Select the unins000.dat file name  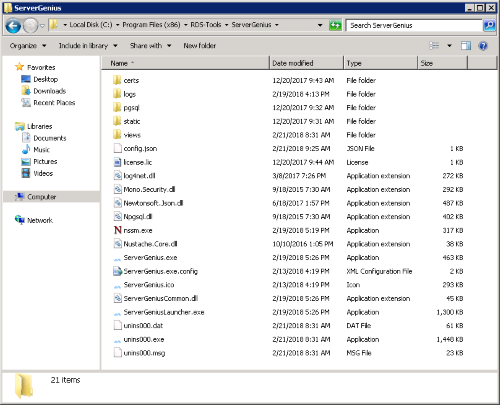pyautogui.click(x=143, y=326)
